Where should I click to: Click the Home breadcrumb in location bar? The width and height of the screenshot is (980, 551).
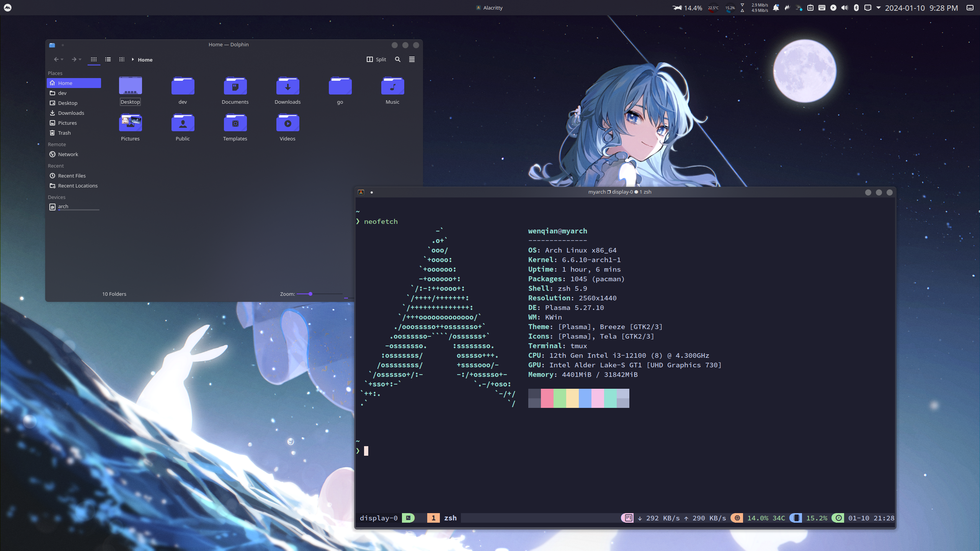click(145, 60)
